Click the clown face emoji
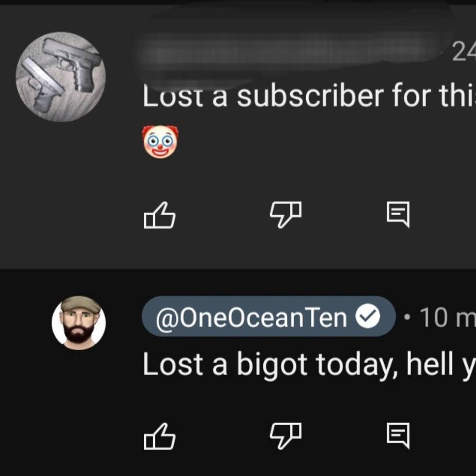This screenshot has height=476, width=476. pos(160,142)
